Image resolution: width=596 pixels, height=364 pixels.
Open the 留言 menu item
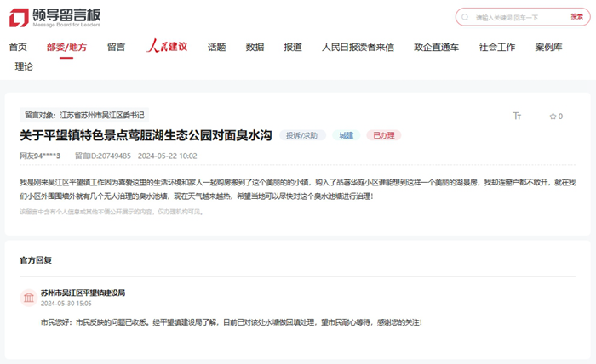click(x=116, y=47)
